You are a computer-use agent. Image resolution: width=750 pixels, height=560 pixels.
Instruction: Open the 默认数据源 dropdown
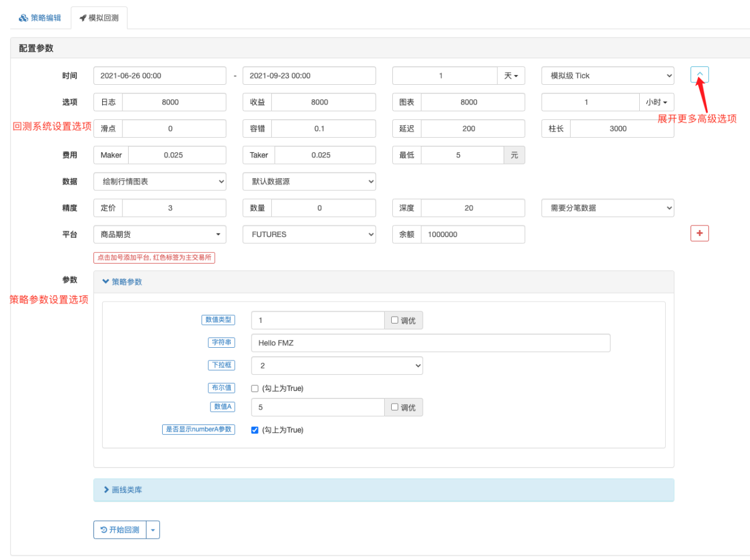point(309,182)
